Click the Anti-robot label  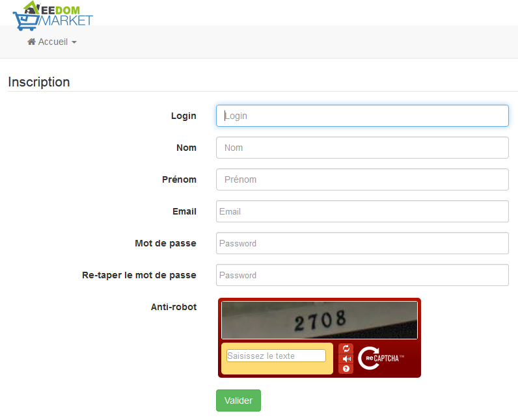point(174,307)
